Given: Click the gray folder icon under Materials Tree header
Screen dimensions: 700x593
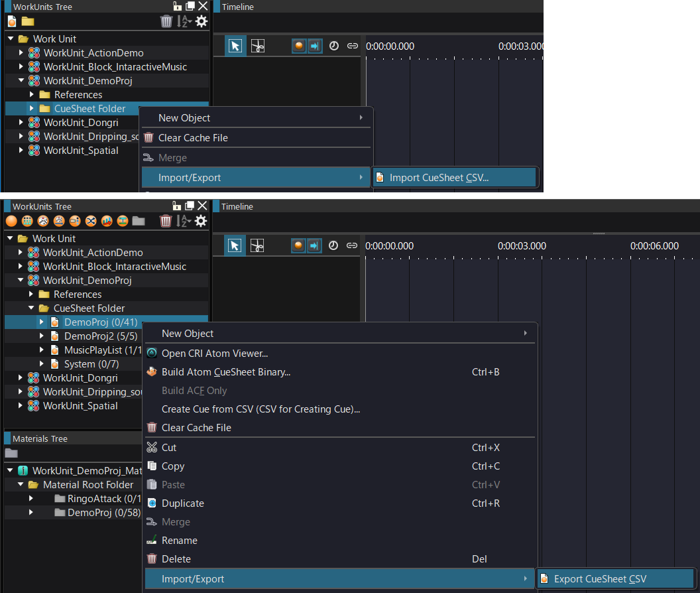Looking at the screenshot, I should coord(11,453).
